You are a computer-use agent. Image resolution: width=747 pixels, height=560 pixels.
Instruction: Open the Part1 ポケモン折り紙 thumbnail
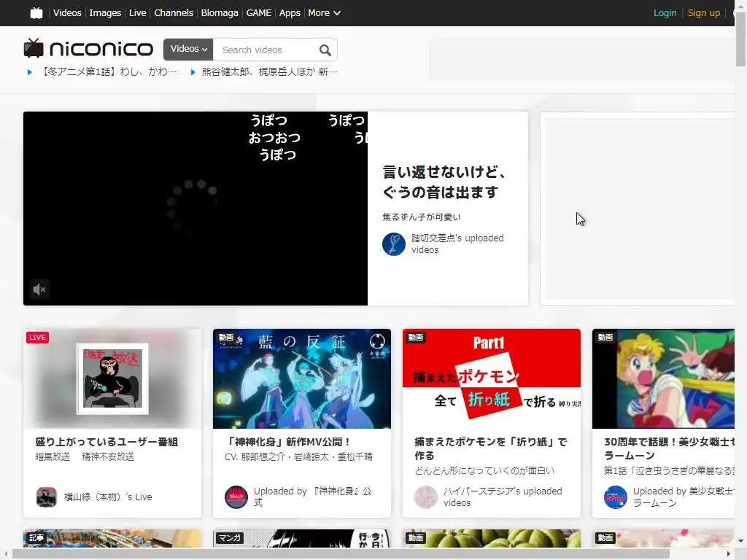tap(491, 378)
